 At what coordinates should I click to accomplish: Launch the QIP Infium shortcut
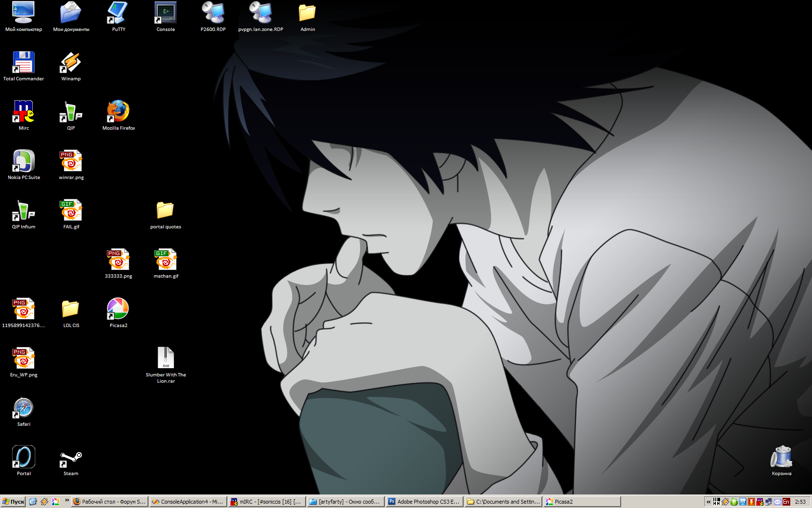pyautogui.click(x=23, y=214)
